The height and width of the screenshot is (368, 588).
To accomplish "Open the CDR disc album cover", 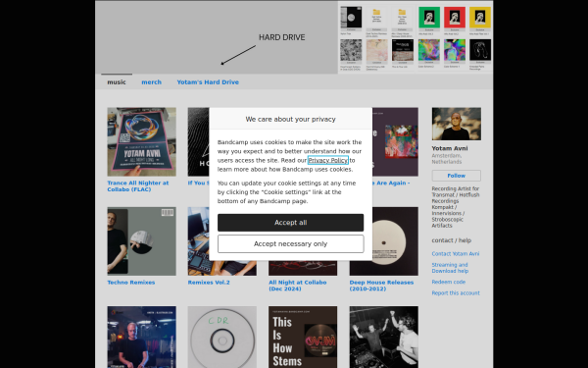I will click(x=222, y=337).
